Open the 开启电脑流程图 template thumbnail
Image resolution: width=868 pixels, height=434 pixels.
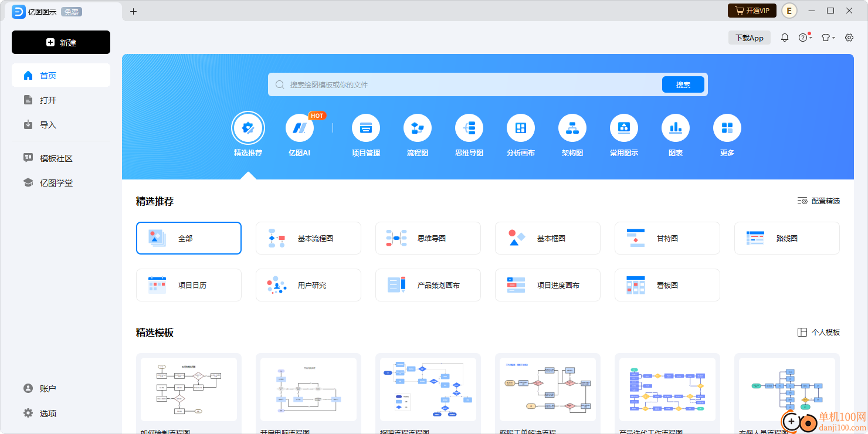coord(308,389)
